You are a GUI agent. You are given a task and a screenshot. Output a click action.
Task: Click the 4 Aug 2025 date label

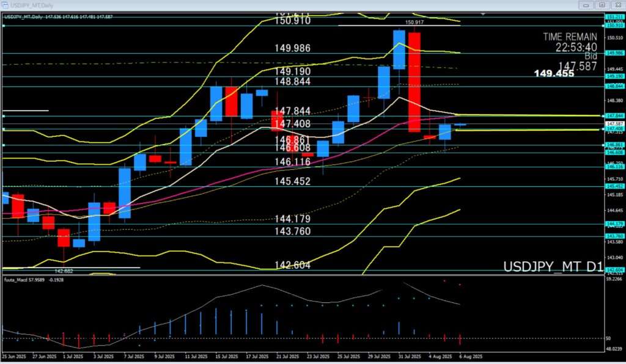click(x=440, y=357)
